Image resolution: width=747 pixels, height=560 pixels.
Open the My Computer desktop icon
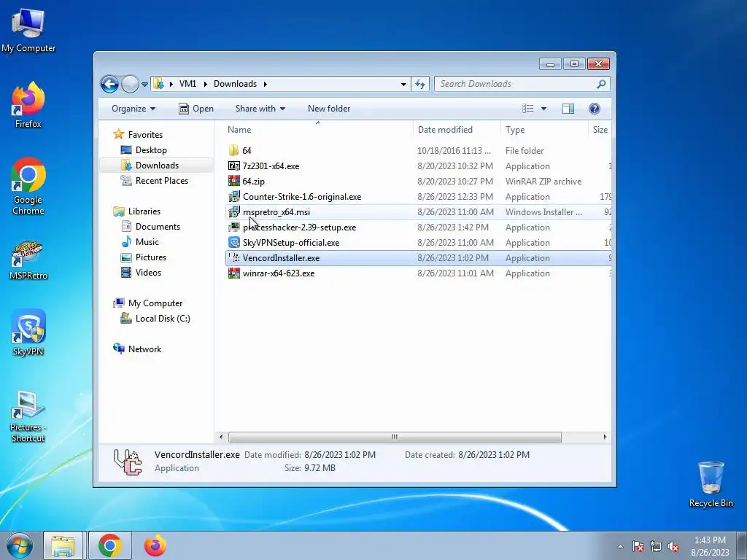(x=28, y=30)
